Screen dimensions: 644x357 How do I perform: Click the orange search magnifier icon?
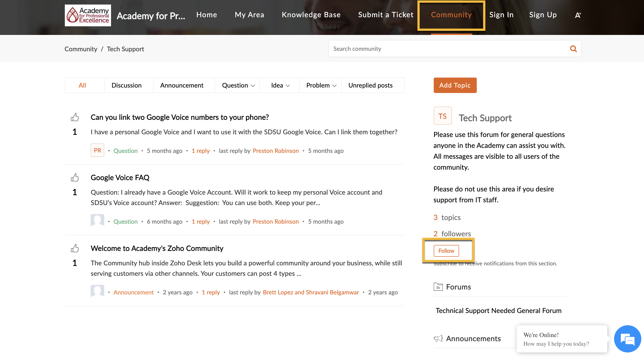[x=573, y=49]
